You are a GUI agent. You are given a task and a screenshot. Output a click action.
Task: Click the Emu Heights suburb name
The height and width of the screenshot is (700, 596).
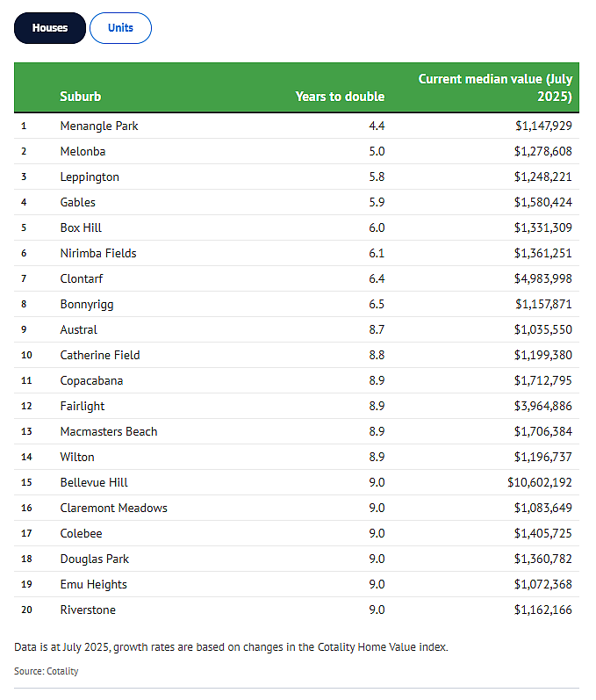click(x=94, y=584)
